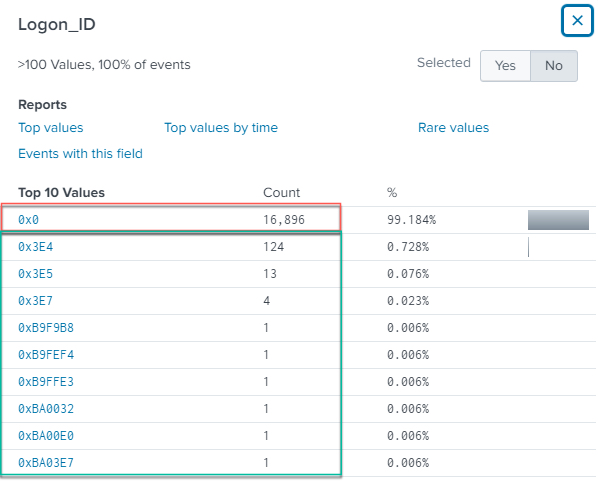This screenshot has height=490, width=598.
Task: Click the count 16,896
Action: pos(284,220)
